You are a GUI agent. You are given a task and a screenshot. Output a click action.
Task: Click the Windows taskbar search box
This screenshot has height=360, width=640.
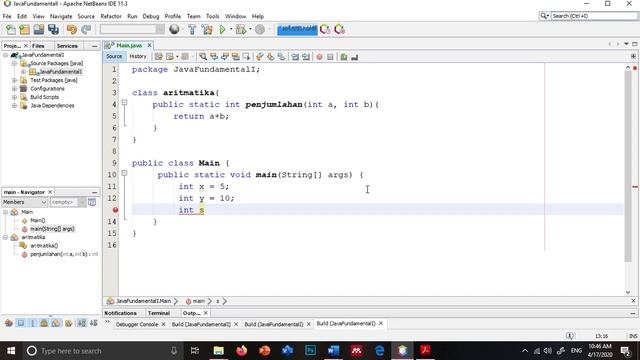pos(102,351)
